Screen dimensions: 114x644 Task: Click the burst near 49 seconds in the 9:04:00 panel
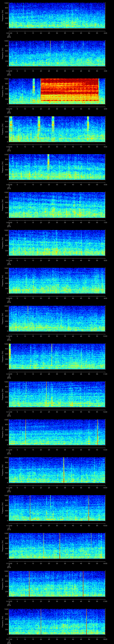click(x=88, y=123)
